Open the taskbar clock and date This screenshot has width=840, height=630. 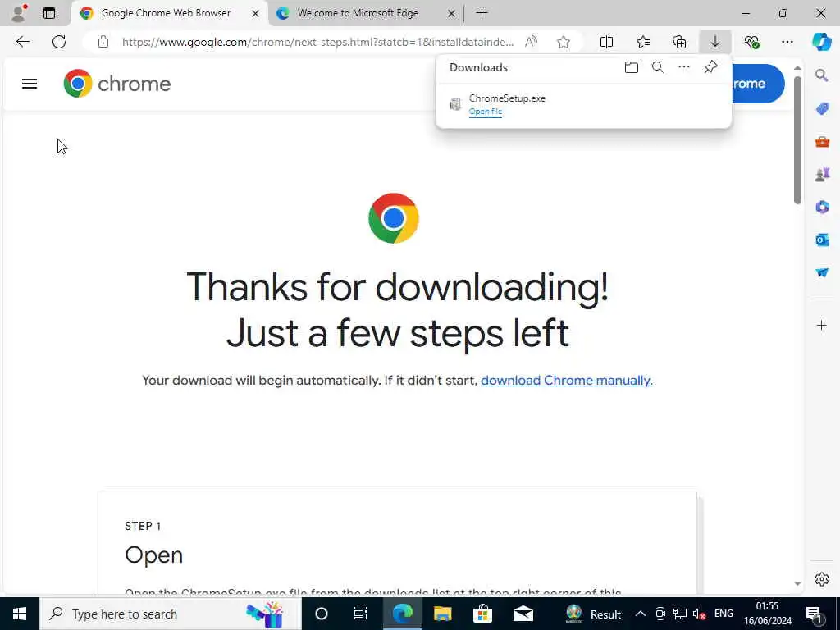[767, 614]
